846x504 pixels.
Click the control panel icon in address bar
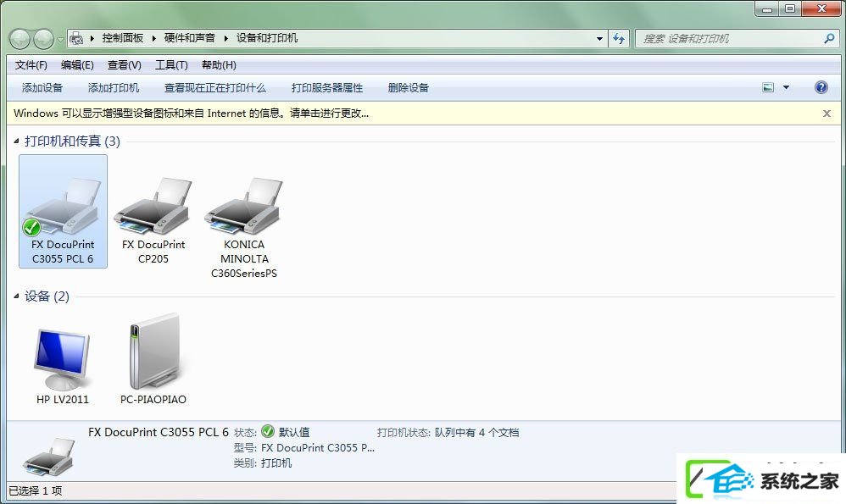coord(76,38)
